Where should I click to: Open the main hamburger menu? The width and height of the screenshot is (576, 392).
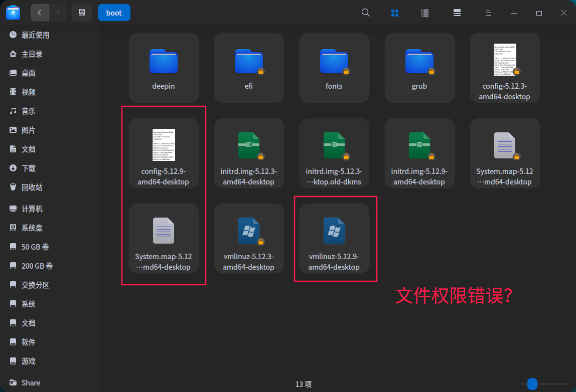click(488, 13)
